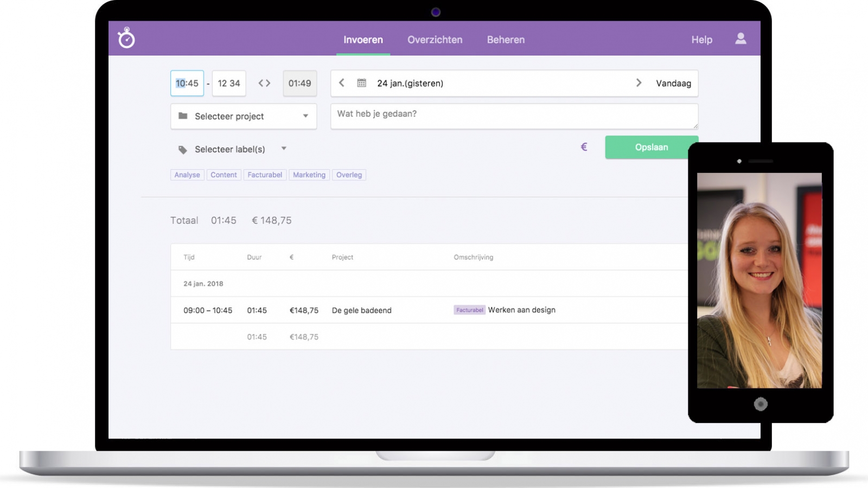This screenshot has height=488, width=868.
Task: Click the duration field 01:49
Action: pyautogui.click(x=300, y=83)
